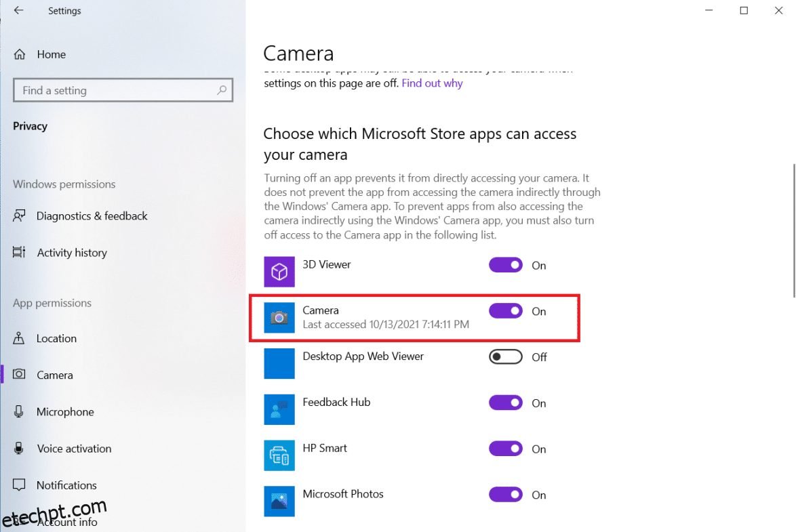Click the App permissions section label
Screen dimensions: 796x532
(52, 302)
